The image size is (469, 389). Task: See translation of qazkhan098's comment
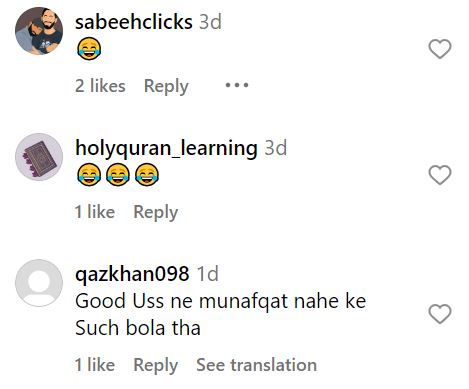coord(256,365)
